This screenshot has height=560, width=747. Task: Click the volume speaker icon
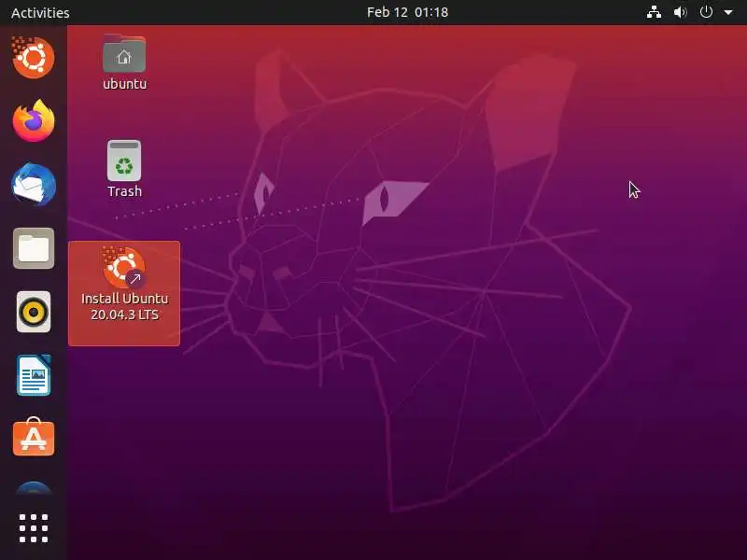[680, 12]
